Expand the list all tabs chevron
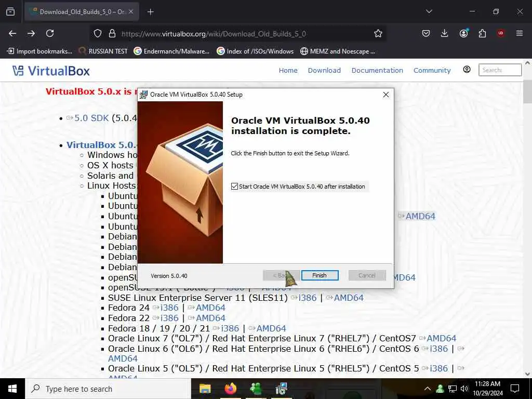Screen dimensions: 532x399 (x=429, y=11)
